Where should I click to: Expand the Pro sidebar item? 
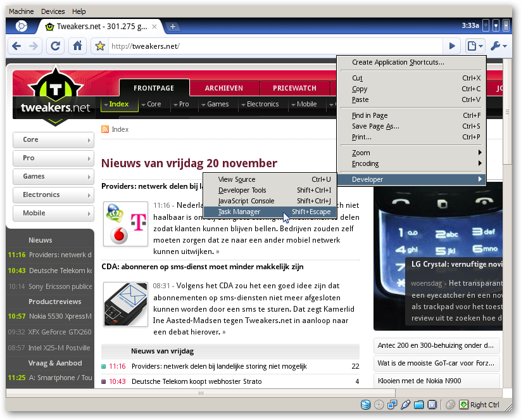coord(54,158)
